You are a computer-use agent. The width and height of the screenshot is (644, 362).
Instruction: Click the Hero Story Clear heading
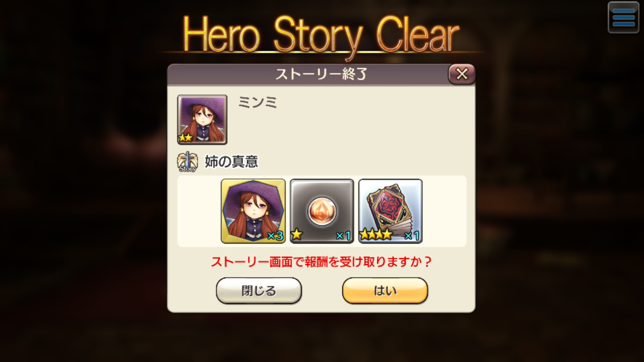pos(321,35)
